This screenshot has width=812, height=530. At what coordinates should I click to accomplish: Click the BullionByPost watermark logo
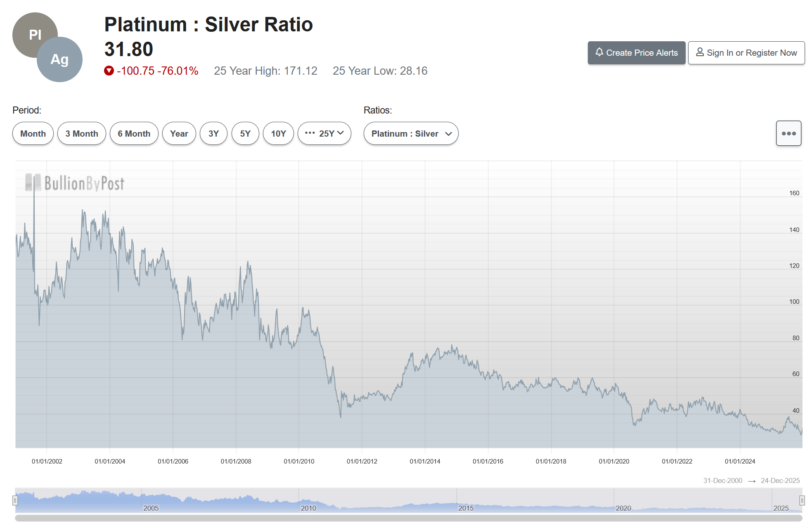[75, 183]
